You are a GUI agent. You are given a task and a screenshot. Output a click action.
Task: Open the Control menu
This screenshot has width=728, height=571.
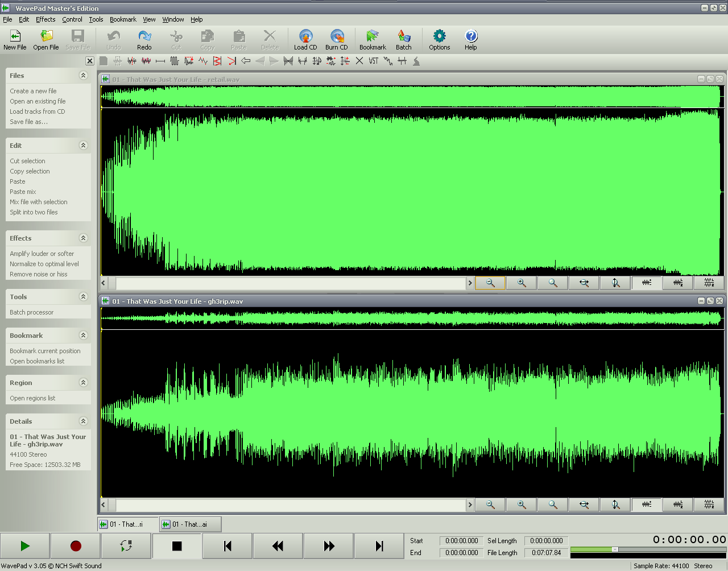(72, 19)
